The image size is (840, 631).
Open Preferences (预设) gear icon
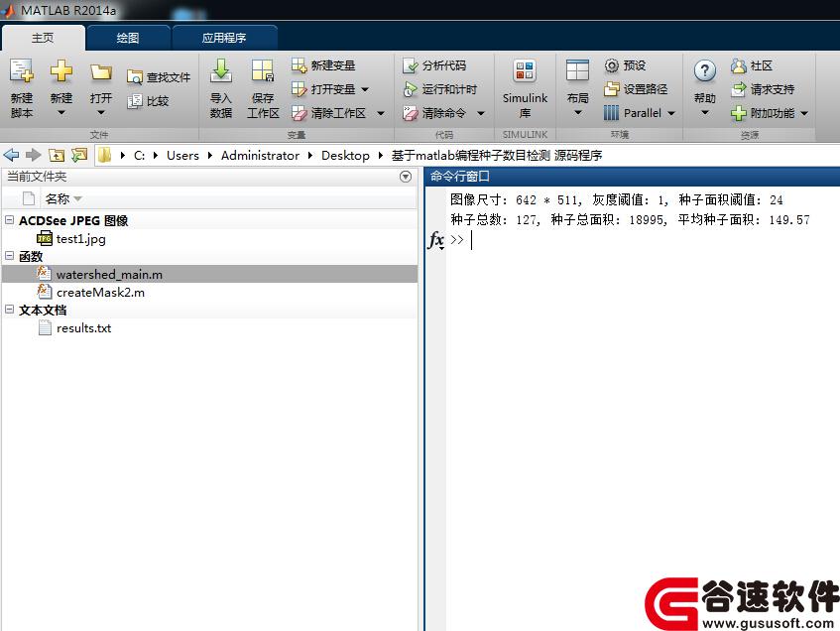(x=611, y=65)
